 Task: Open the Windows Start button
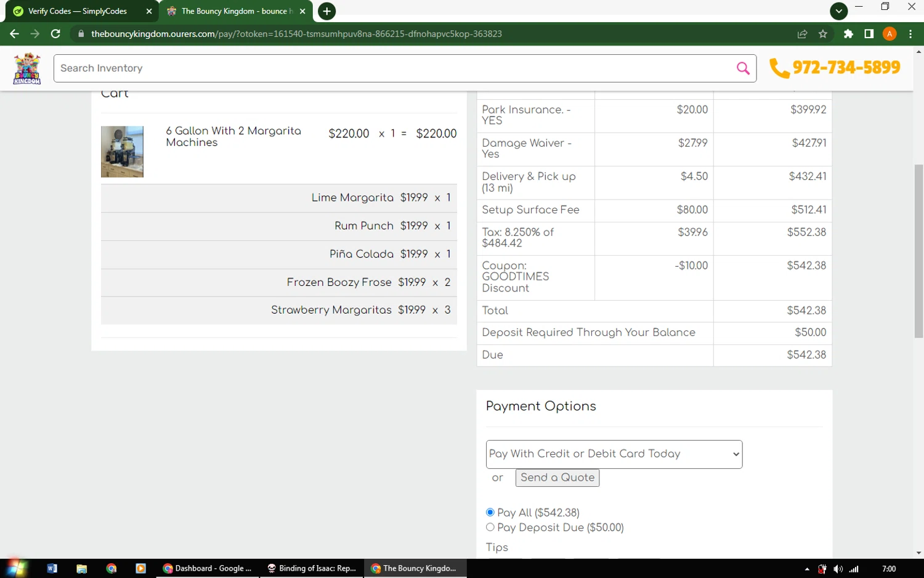pyautogui.click(x=17, y=568)
